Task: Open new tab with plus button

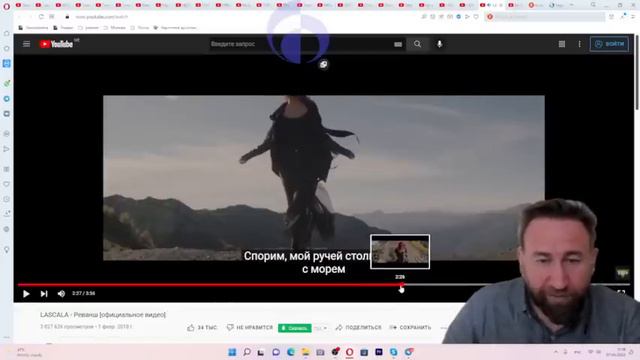Action: point(571,5)
